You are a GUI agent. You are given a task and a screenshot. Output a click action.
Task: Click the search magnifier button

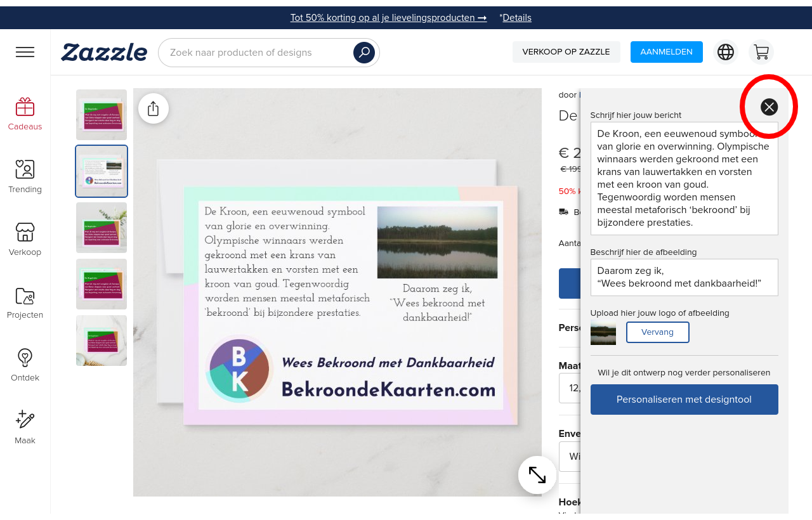(363, 53)
